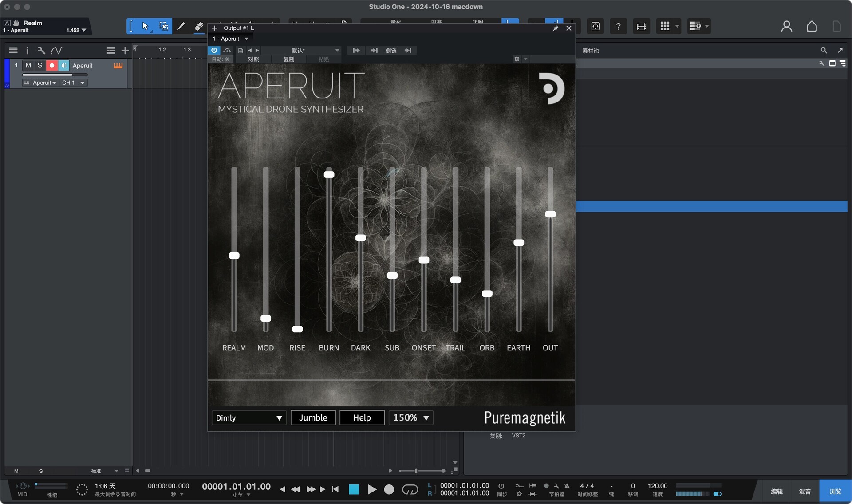Open the grid layout icon in toolbar

click(x=665, y=26)
